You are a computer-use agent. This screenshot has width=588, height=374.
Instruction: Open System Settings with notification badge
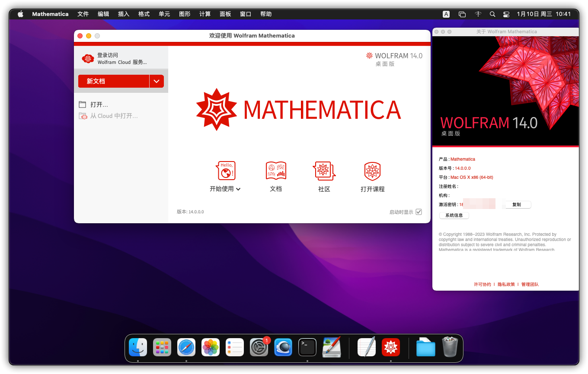tap(259, 347)
